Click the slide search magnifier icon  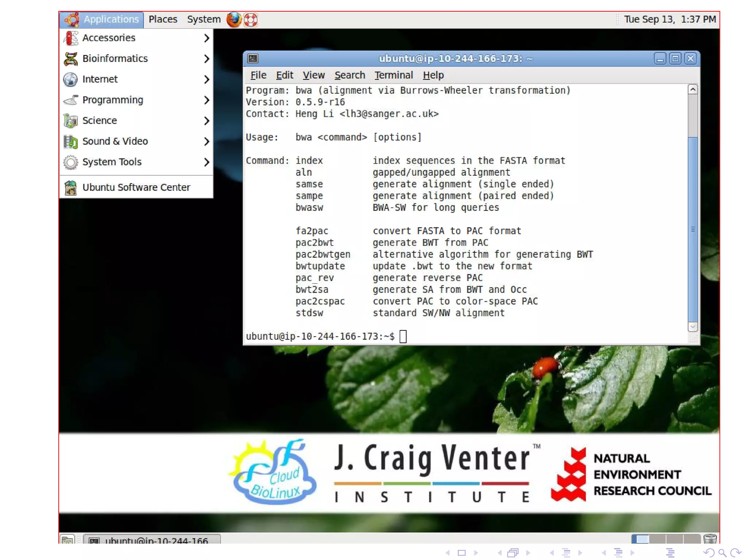coord(723,553)
